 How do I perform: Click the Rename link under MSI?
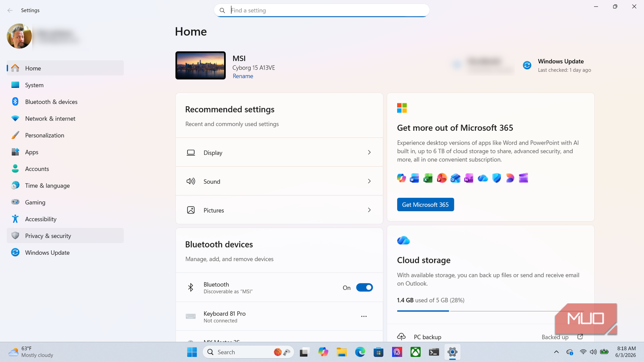(x=243, y=76)
